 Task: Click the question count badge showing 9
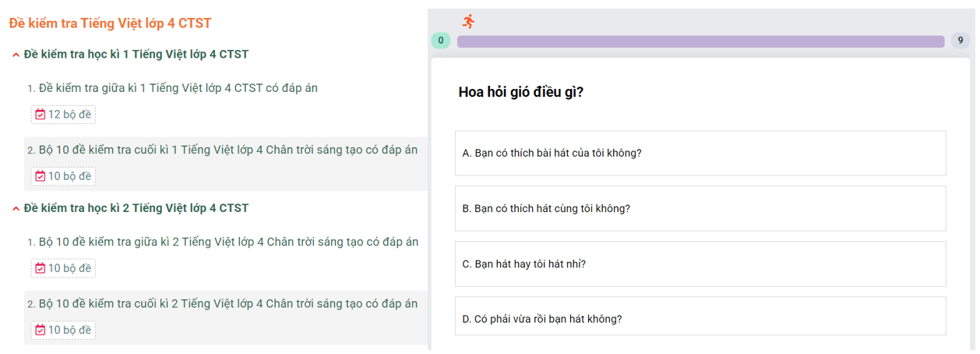960,41
